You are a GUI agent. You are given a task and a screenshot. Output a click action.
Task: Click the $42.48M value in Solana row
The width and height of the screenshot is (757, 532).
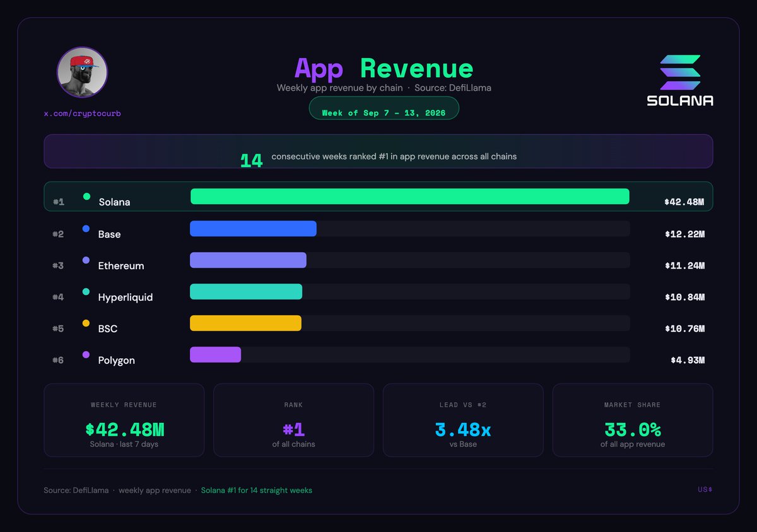point(684,202)
